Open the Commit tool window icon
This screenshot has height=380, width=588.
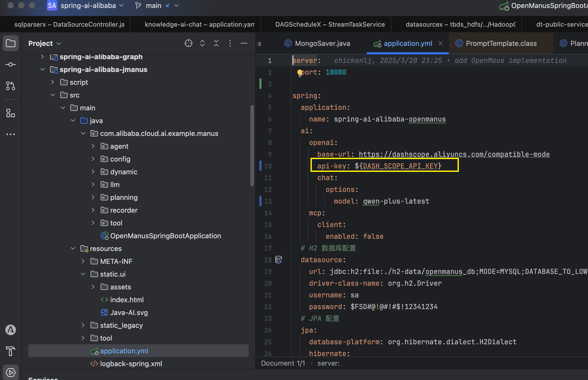tap(11, 64)
